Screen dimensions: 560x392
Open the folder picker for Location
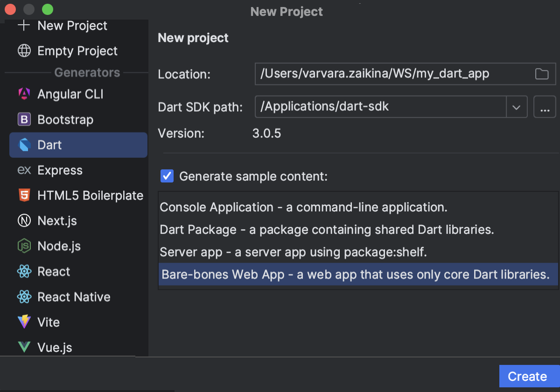(542, 74)
